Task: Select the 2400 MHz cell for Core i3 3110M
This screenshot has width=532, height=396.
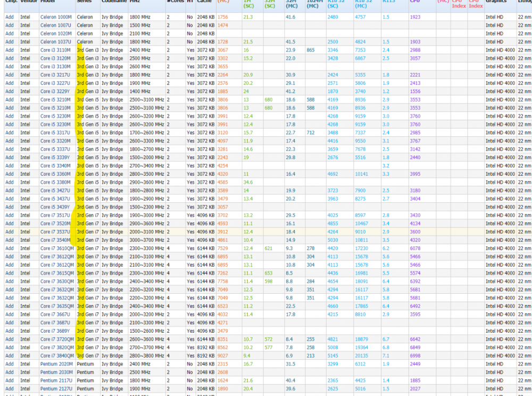Action: [140, 50]
